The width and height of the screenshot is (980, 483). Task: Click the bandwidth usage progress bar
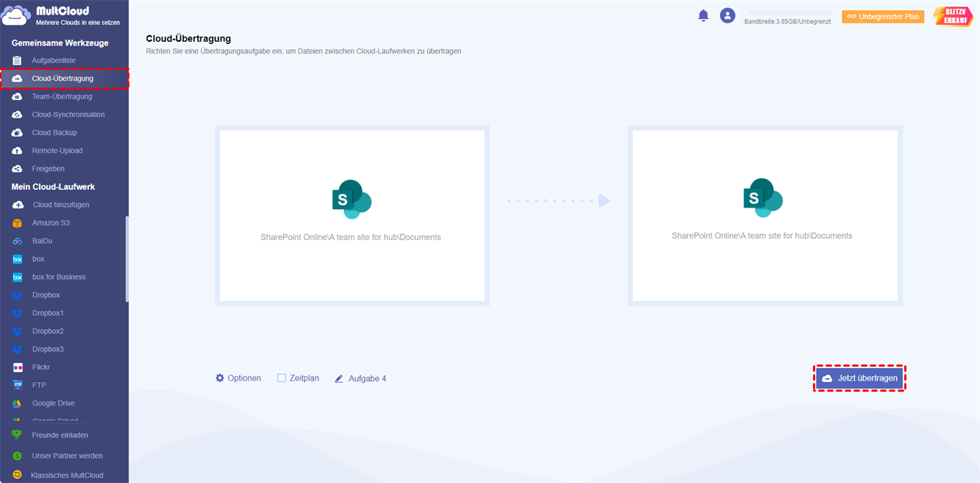[790, 13]
